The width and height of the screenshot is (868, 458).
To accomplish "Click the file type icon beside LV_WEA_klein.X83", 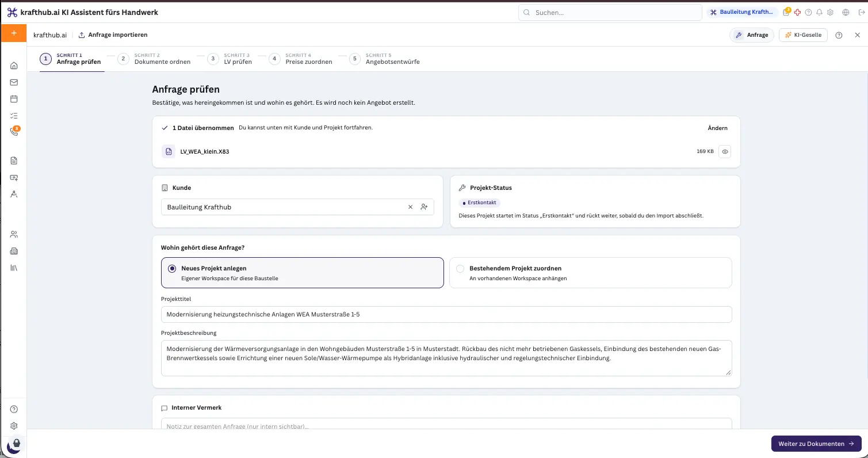I will pyautogui.click(x=168, y=152).
